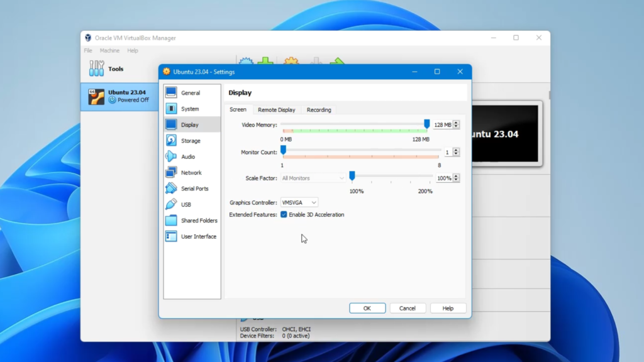Click the Help button in Settings dialog

tap(448, 308)
